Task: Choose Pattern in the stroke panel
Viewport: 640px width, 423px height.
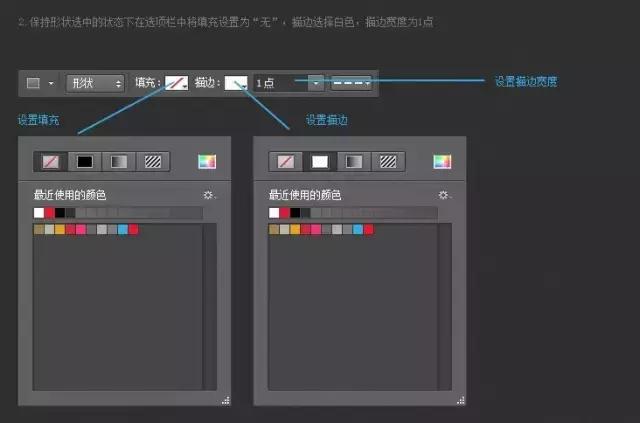Action: (x=388, y=162)
